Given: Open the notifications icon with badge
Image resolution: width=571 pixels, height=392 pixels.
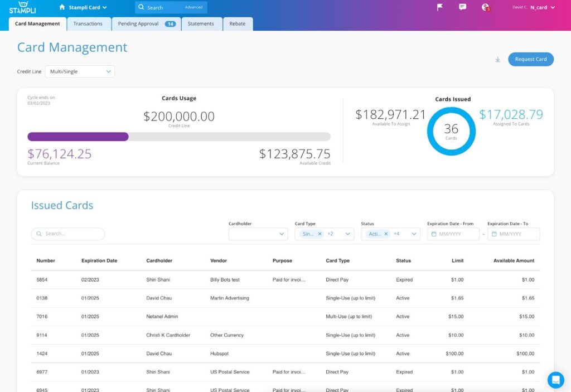Looking at the screenshot, I should pyautogui.click(x=485, y=7).
